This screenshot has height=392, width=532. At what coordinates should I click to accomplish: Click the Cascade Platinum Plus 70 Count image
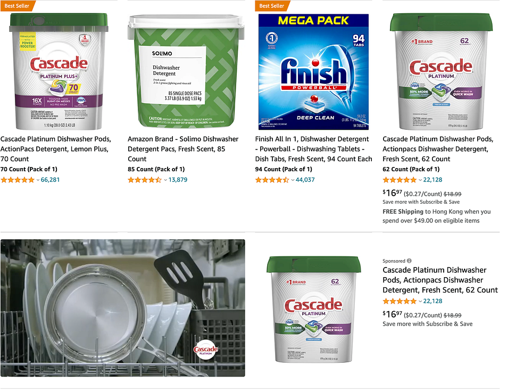coord(59,72)
